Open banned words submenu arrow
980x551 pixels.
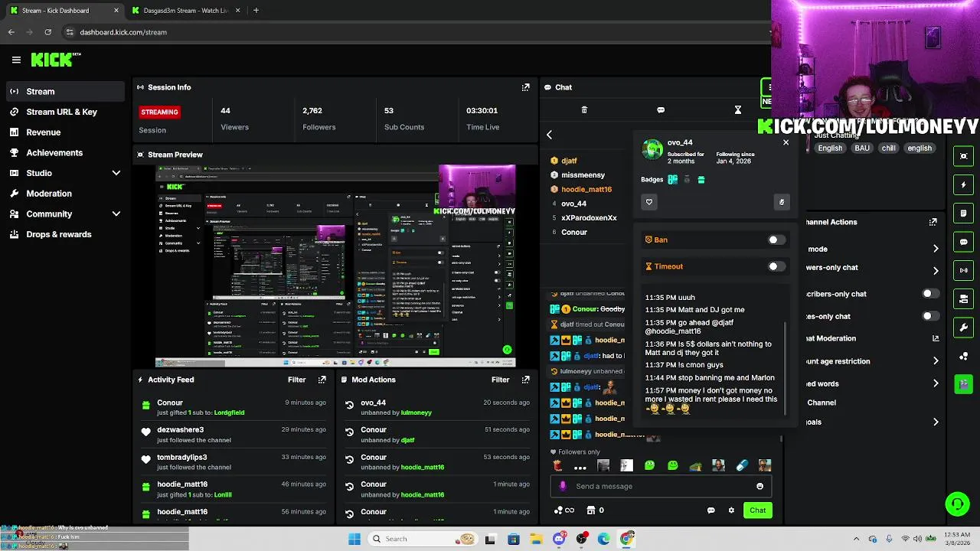pos(936,383)
